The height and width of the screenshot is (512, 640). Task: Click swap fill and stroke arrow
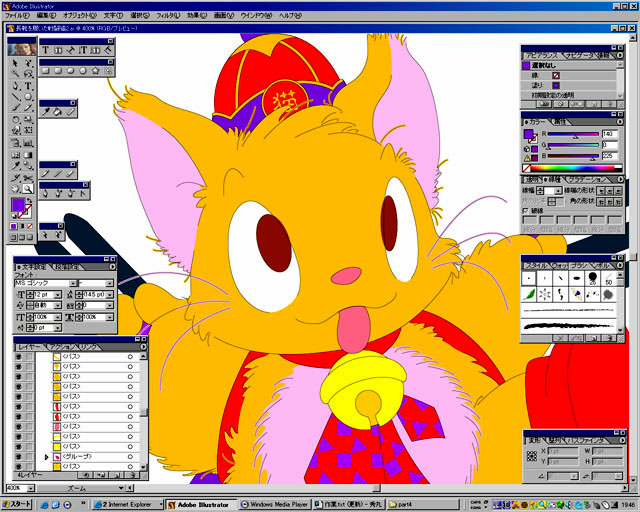click(29, 201)
